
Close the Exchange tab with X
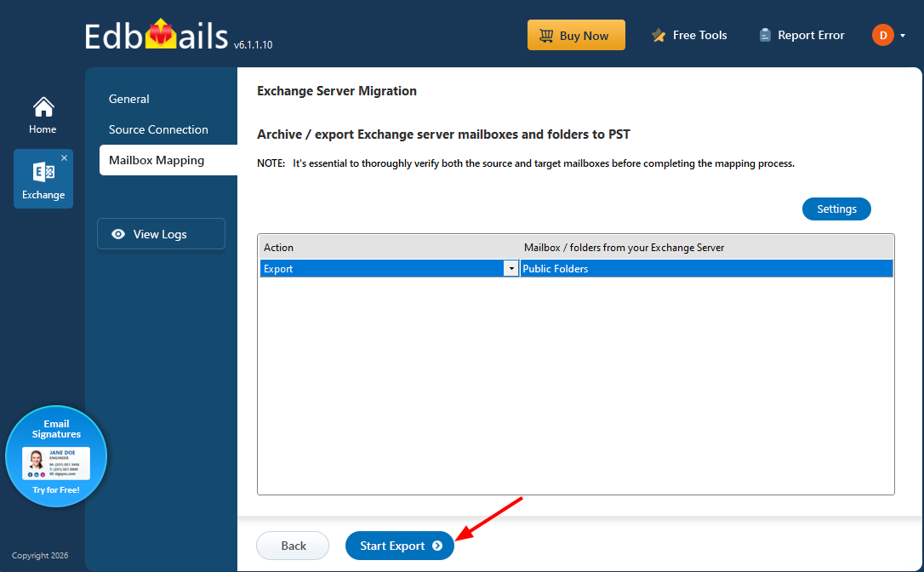click(x=64, y=157)
